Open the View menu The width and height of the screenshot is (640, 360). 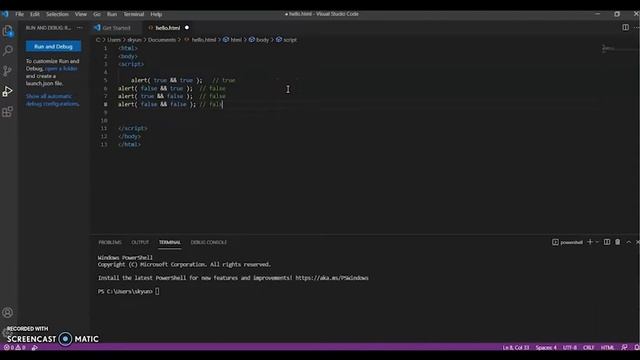click(80, 14)
